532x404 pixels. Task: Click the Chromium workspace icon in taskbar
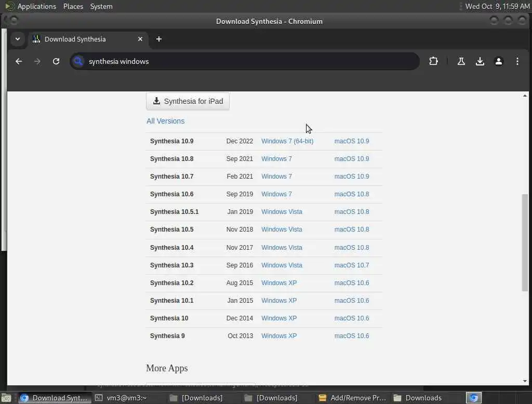(474, 398)
